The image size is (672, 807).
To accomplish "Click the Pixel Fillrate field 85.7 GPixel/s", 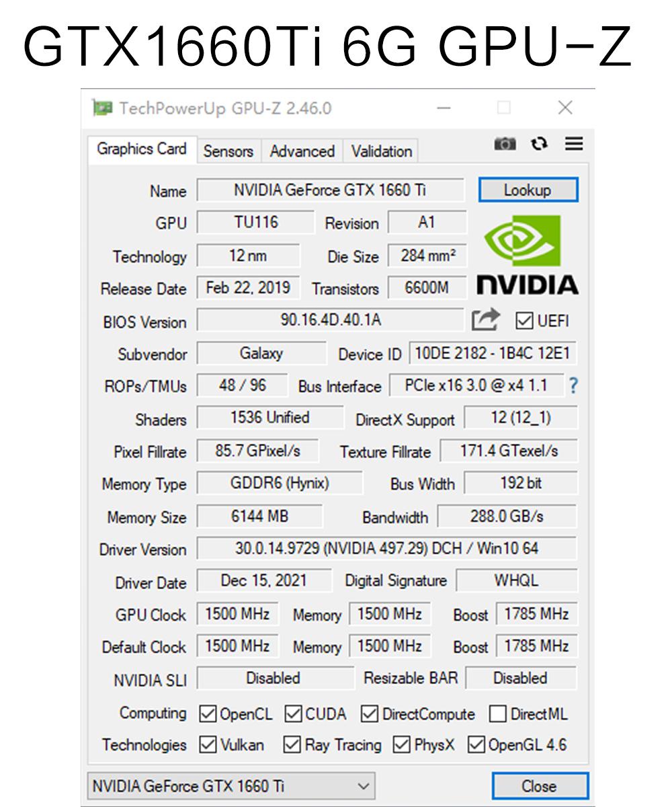I will [x=257, y=451].
